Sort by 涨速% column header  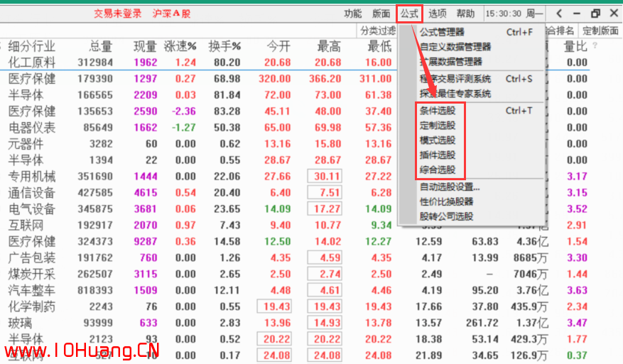tap(180, 47)
